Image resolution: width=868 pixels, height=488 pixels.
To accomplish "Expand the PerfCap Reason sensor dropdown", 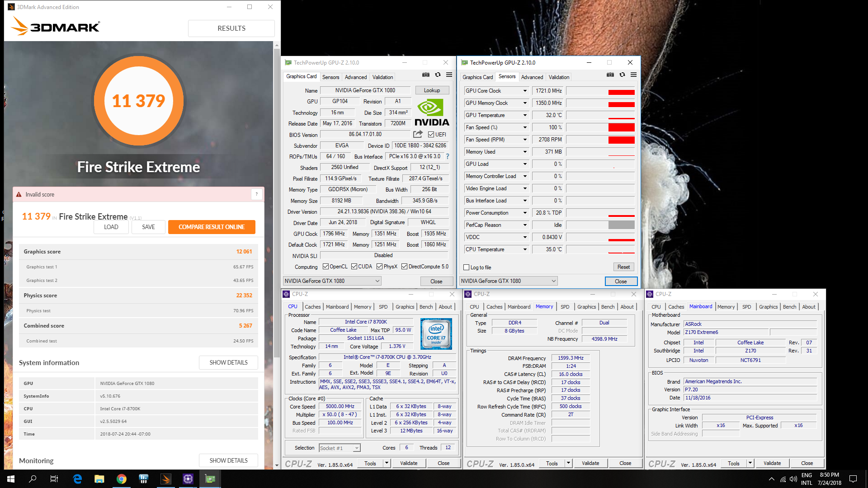I will (x=525, y=225).
